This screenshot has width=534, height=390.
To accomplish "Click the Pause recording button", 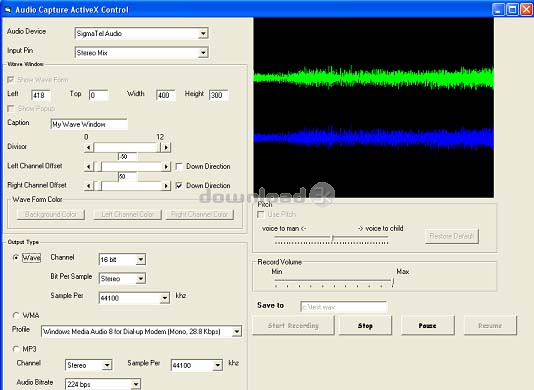I will tap(427, 326).
